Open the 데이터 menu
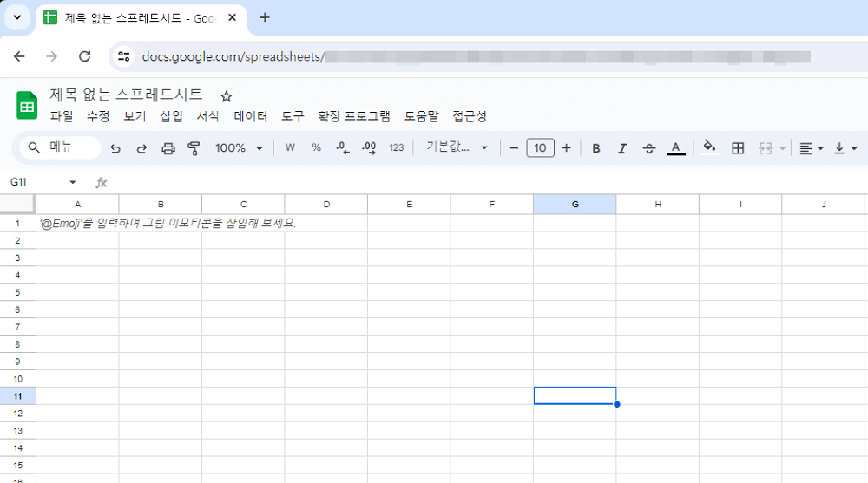868x483 pixels. [251, 116]
